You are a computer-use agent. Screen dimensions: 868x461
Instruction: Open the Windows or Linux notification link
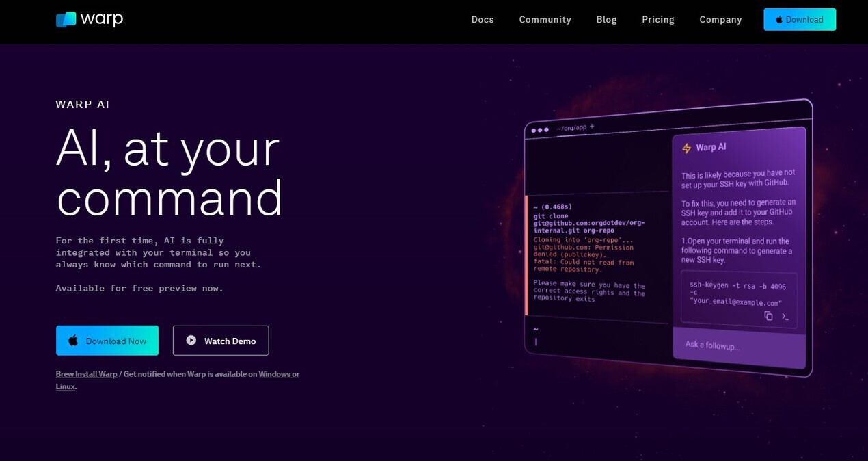[278, 374]
